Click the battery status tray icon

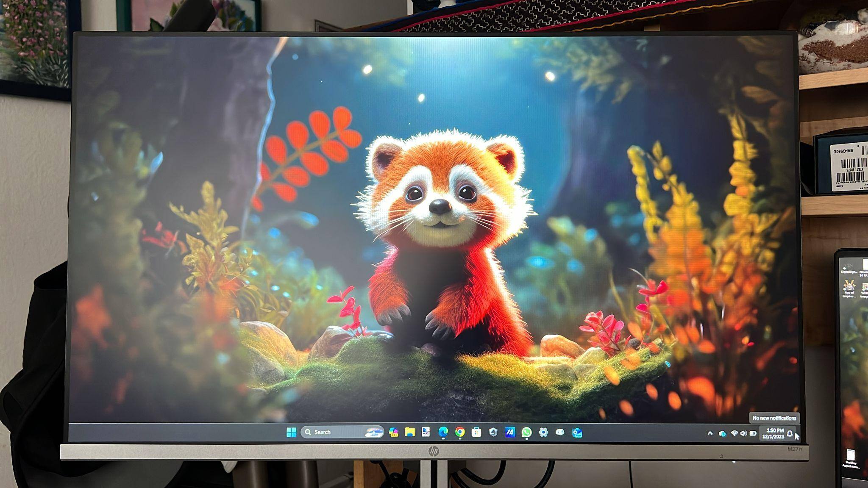(x=753, y=433)
